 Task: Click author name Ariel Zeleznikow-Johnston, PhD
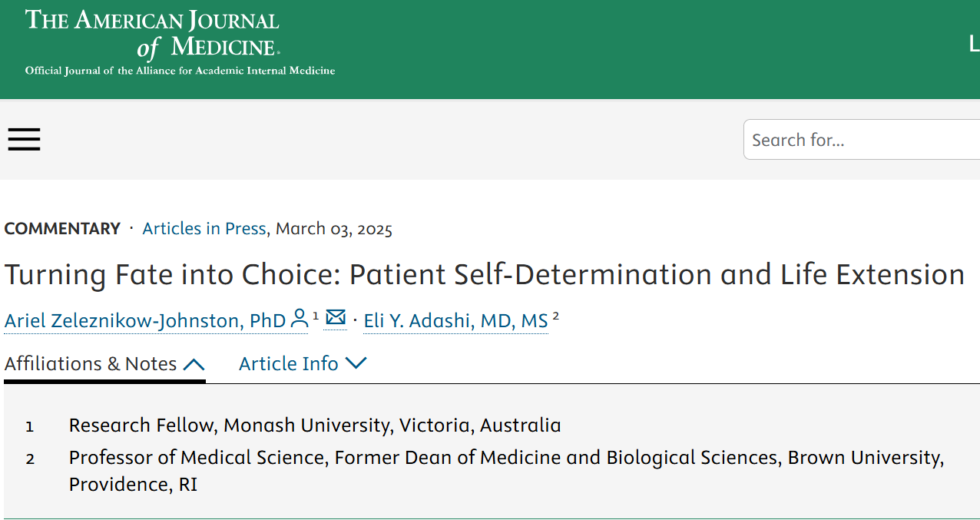pos(145,320)
